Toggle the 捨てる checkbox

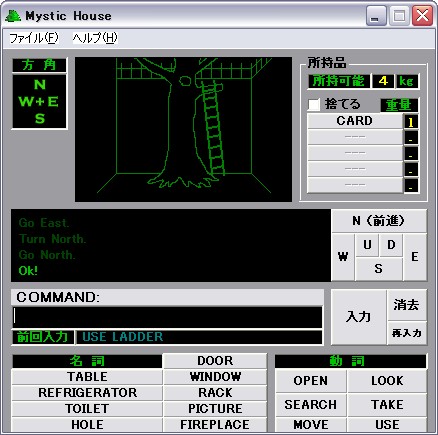click(314, 105)
